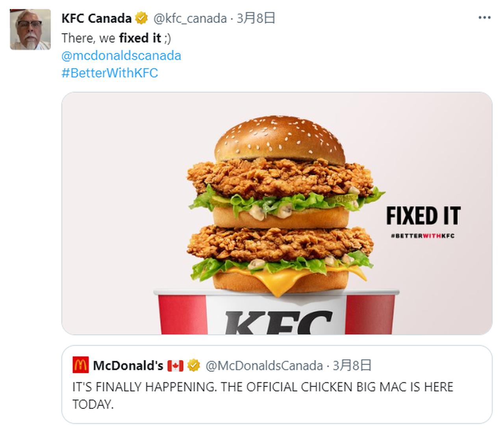The height and width of the screenshot is (433, 504).
Task: Click the KFC Canada profile avatar
Action: (x=30, y=30)
